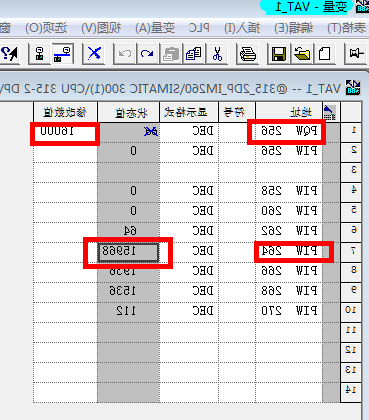The image size is (369, 420).
Task: Select the PIW 266 address cell
Action: (x=289, y=272)
